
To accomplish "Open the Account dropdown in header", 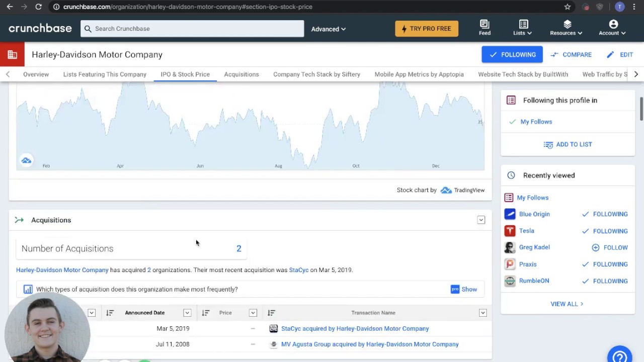I will [x=612, y=28].
